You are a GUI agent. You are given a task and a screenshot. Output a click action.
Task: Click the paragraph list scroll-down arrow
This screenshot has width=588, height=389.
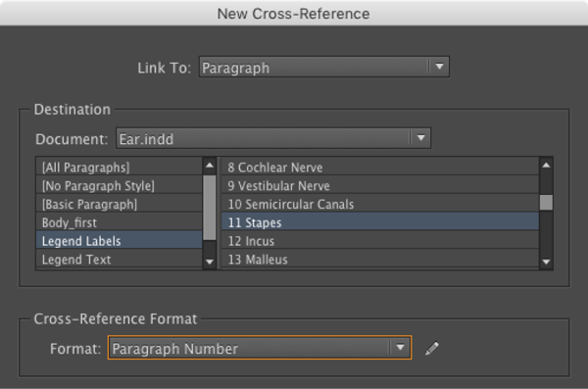[546, 262]
